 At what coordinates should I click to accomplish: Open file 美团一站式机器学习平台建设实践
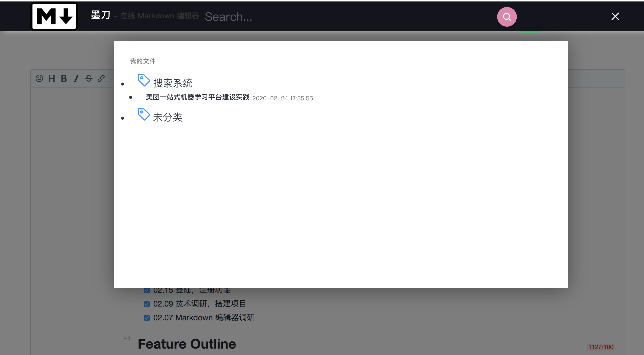coord(198,97)
